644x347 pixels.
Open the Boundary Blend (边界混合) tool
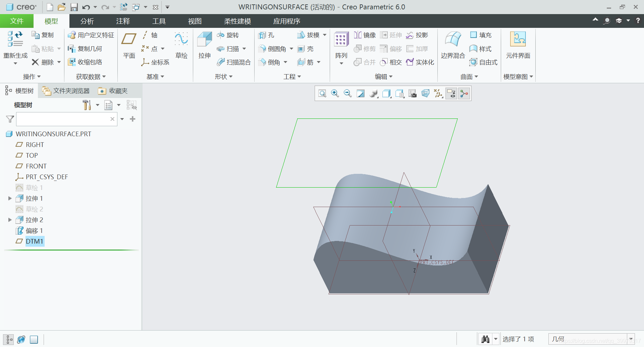[453, 46]
